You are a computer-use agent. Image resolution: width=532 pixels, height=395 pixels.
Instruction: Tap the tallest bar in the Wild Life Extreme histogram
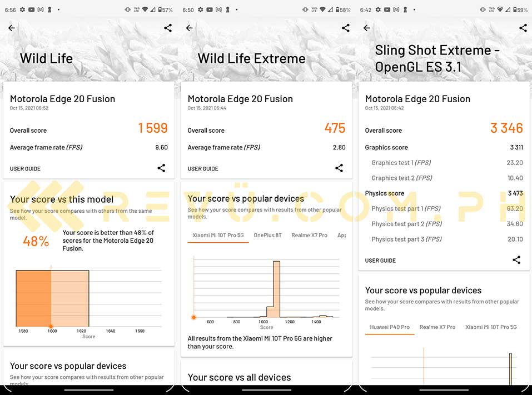coord(276,289)
